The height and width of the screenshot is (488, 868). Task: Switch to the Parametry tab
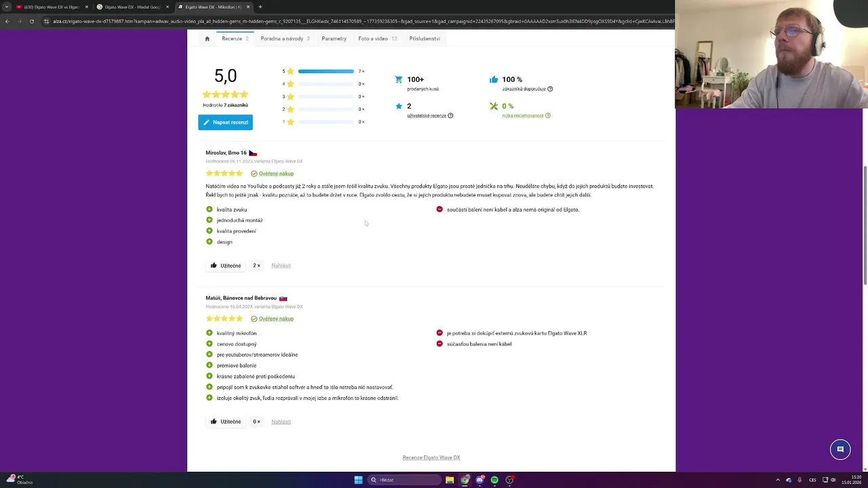point(334,39)
